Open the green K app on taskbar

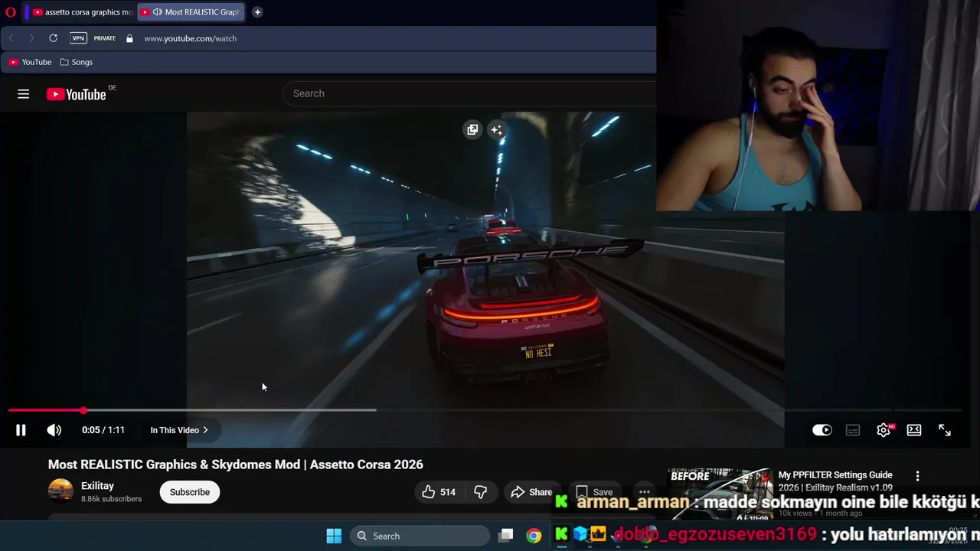562,534
